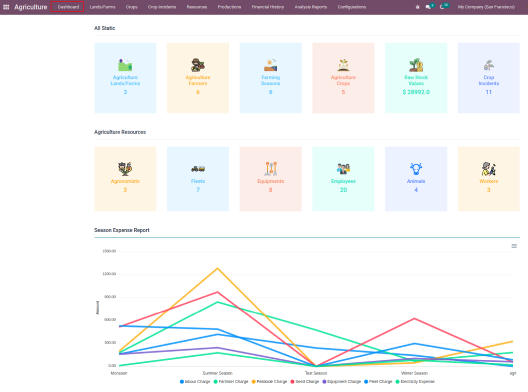Open the messages conversation icon
Screen dimensions: 528x392
click(x=428, y=7)
